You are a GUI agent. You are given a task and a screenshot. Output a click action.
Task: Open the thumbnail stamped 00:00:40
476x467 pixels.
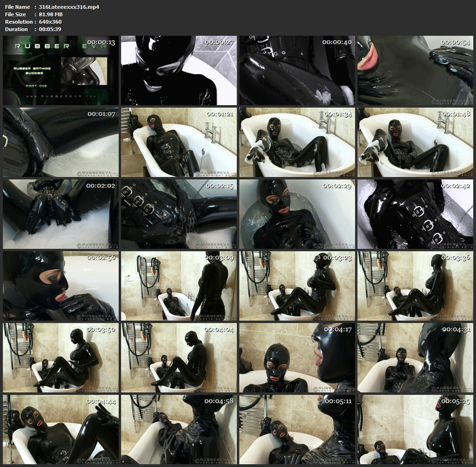point(297,71)
